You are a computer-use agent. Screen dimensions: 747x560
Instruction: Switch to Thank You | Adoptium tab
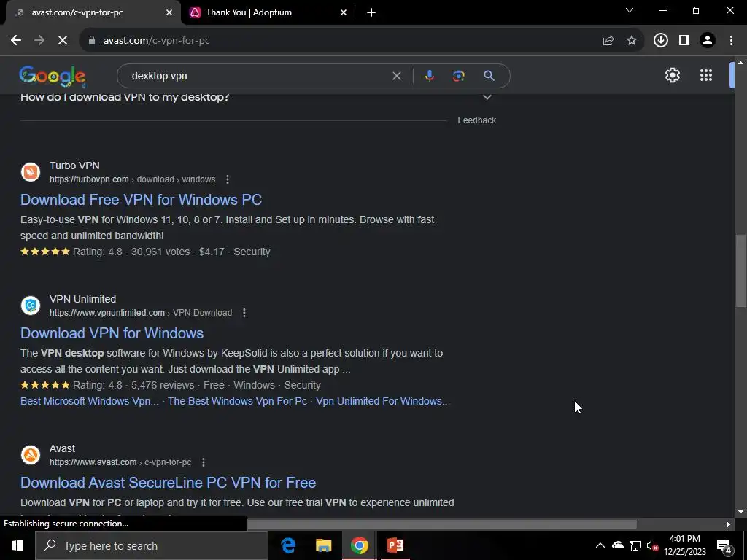(x=268, y=12)
